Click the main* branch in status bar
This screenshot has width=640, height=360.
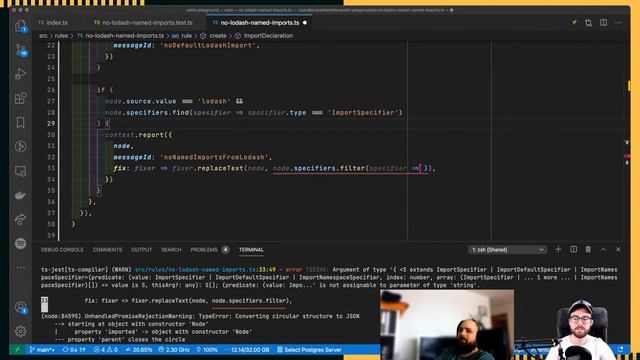[42, 350]
